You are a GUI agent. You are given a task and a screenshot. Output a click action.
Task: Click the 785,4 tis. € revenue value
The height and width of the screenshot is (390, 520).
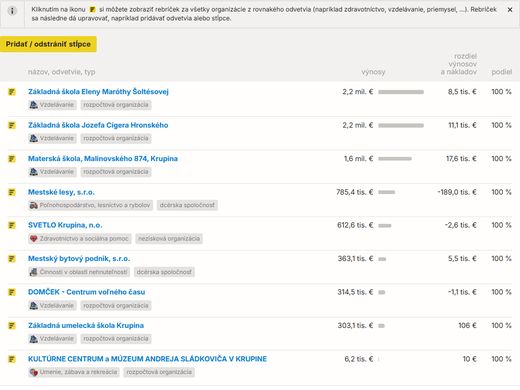click(355, 192)
